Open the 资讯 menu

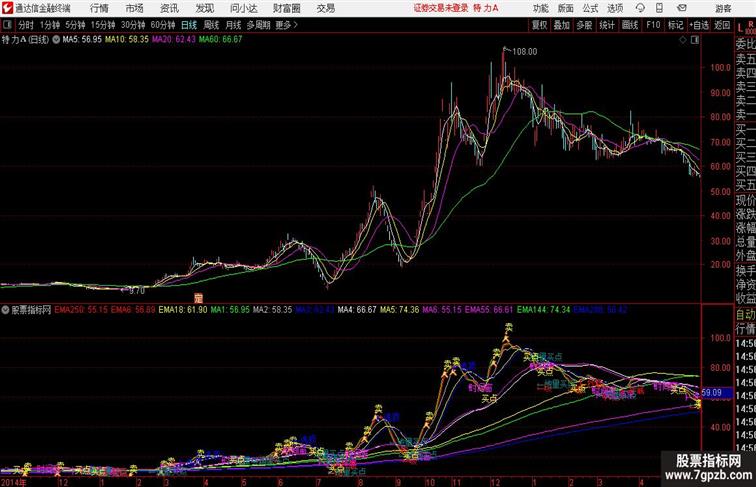[x=169, y=8]
